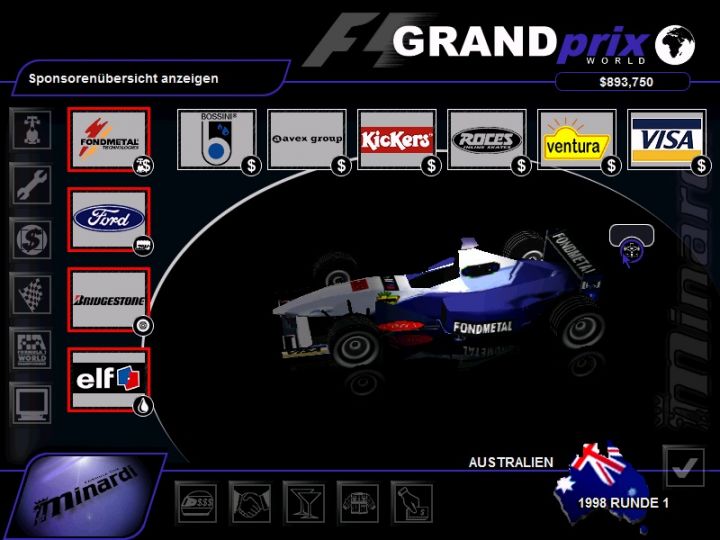The height and width of the screenshot is (540, 720).
Task: Select the Fondmetal team sponsor tile
Action: coord(108,138)
